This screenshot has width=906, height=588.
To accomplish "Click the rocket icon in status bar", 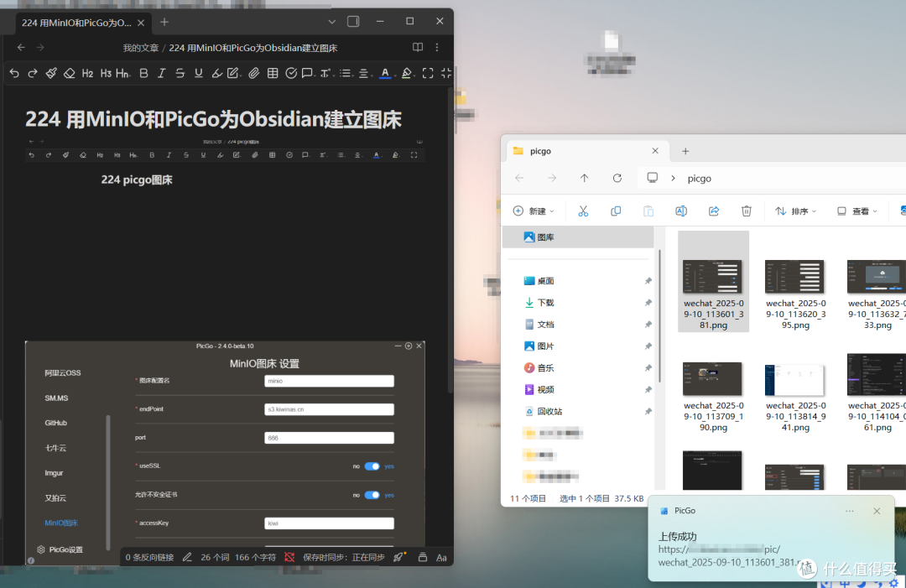I will click(x=398, y=557).
